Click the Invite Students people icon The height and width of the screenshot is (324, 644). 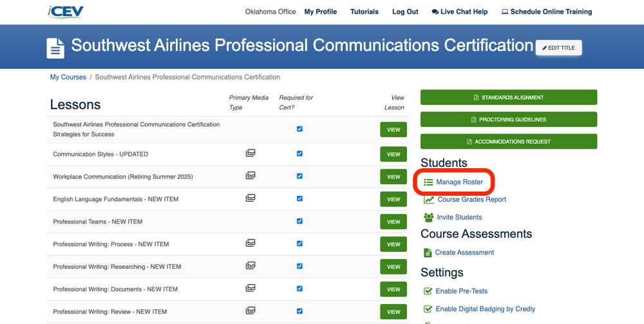tap(428, 217)
